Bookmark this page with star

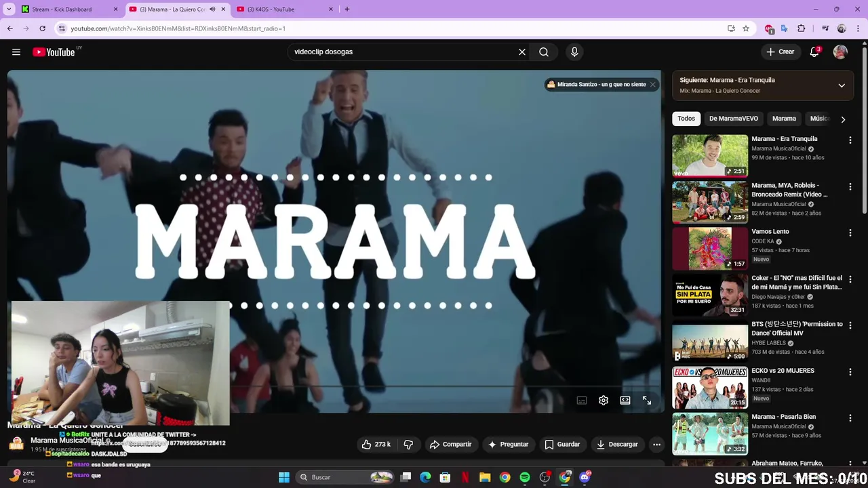point(746,28)
